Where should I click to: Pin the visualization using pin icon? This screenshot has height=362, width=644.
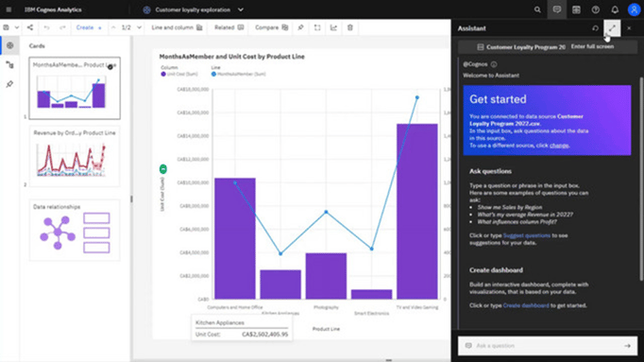click(x=300, y=27)
